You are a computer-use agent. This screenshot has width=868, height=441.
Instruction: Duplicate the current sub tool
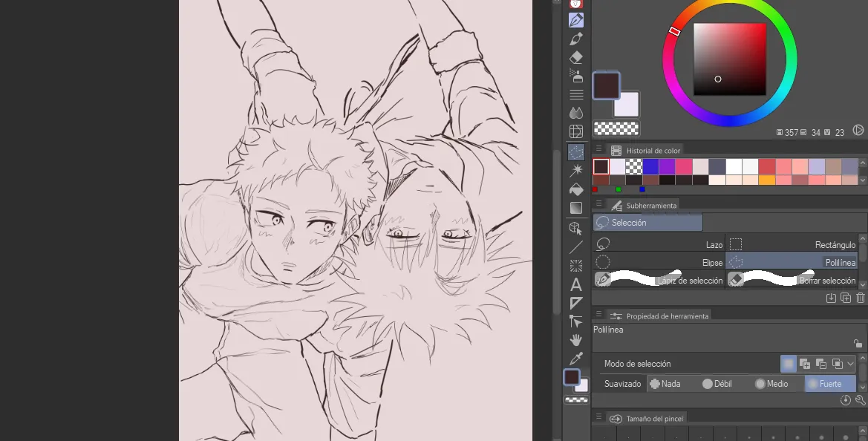point(845,298)
